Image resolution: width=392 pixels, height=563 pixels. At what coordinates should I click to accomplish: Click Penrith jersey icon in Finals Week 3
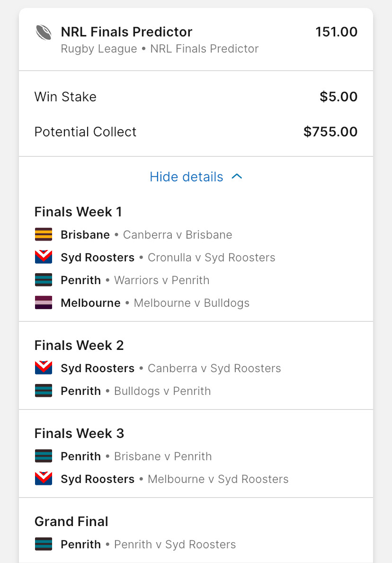coord(44,456)
